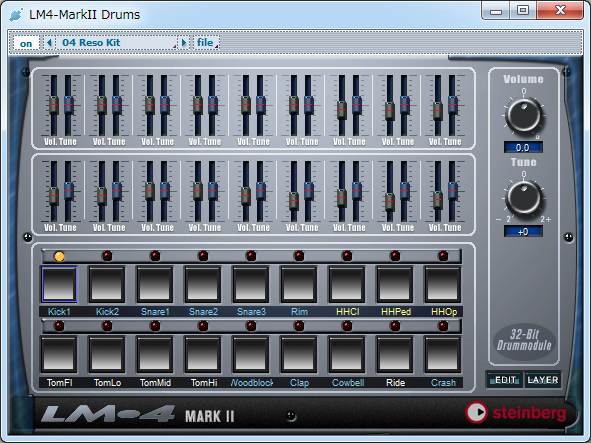Click first Vol fader in top row
This screenshot has height=443, width=591.
54,105
